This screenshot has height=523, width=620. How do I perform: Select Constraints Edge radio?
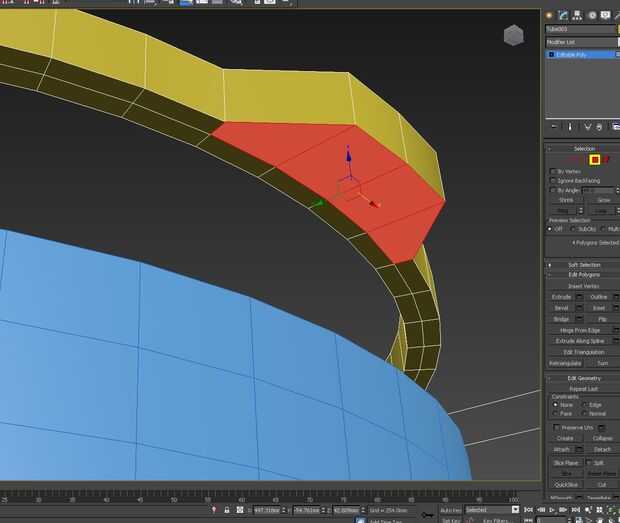584,405
